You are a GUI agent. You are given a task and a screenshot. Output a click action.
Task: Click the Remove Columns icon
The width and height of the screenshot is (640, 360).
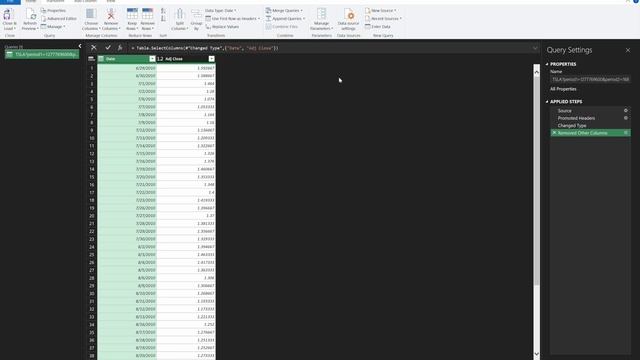point(111,15)
